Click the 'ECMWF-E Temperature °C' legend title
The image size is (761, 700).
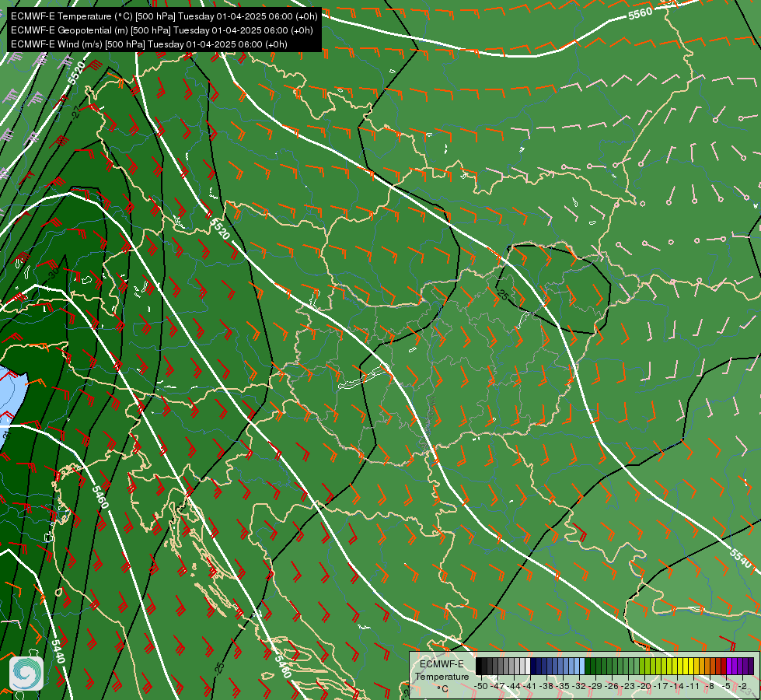point(442,676)
